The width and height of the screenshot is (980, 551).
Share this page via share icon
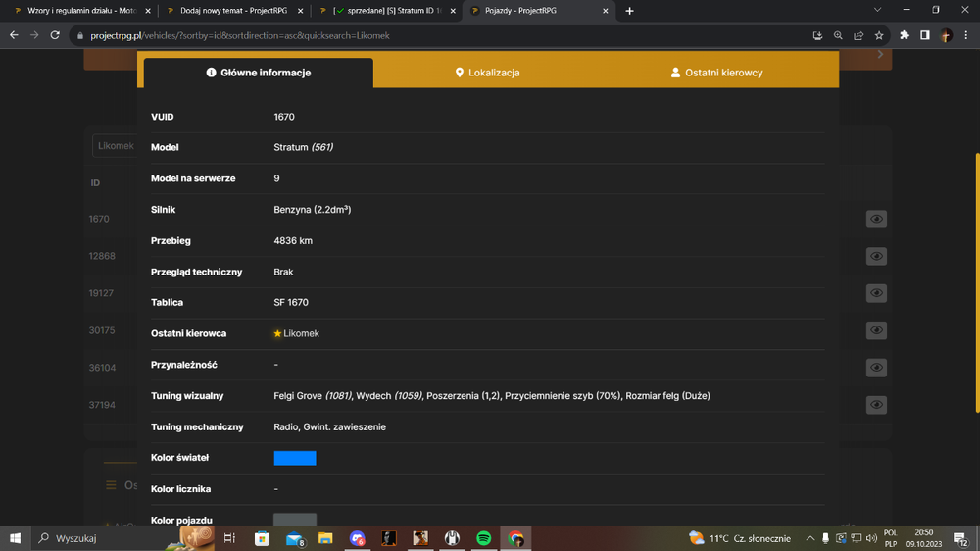pyautogui.click(x=858, y=35)
